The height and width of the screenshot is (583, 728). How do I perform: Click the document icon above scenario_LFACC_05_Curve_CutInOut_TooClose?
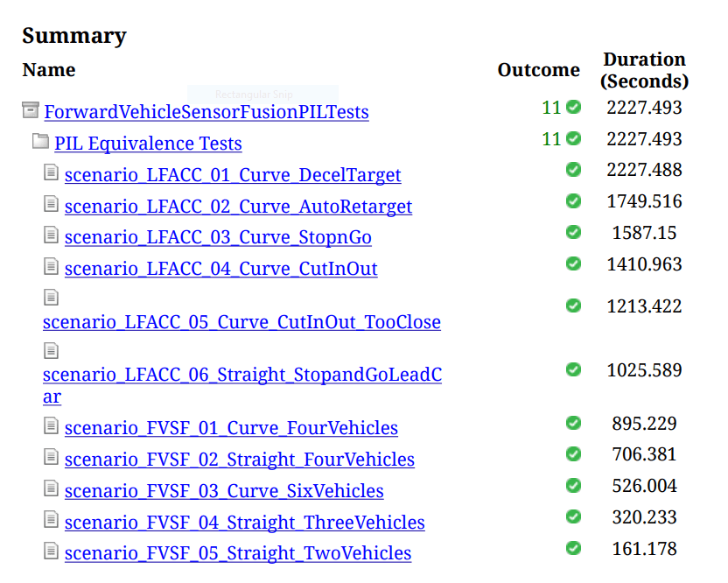52,298
